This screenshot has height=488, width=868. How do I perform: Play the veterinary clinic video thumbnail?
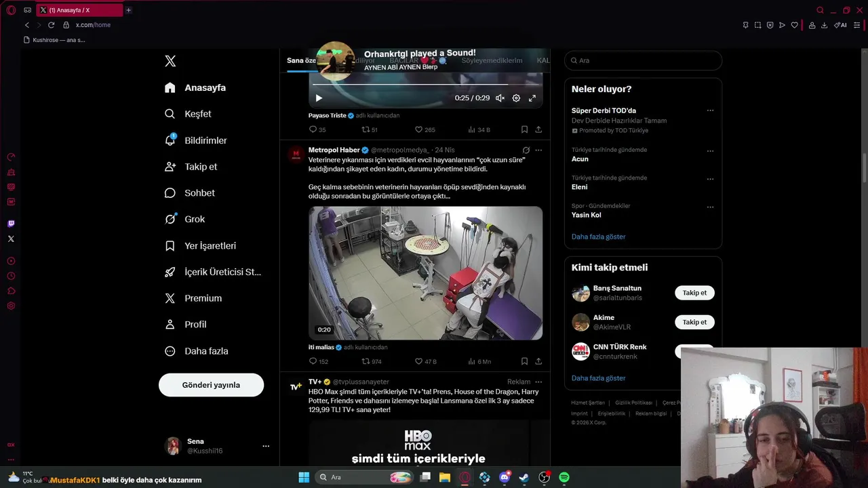[x=426, y=273]
